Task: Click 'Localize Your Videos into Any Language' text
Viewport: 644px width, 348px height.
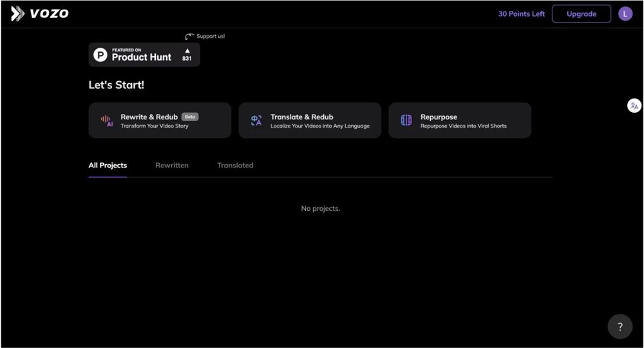Action: 320,126
